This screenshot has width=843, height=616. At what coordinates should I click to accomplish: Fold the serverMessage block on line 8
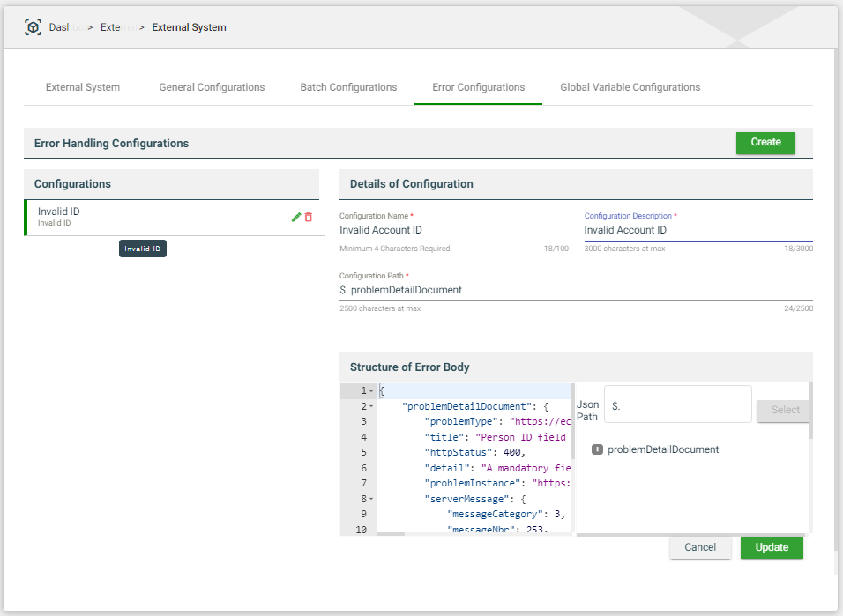click(371, 499)
